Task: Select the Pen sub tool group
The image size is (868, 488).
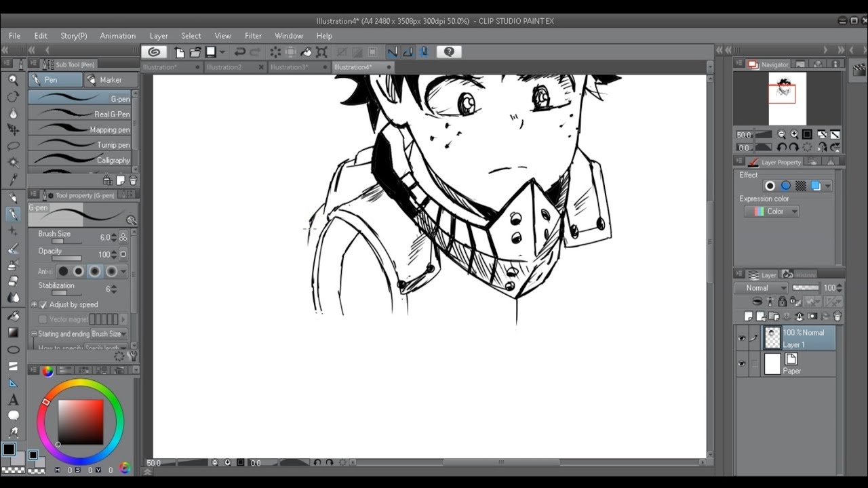Action: (x=56, y=80)
